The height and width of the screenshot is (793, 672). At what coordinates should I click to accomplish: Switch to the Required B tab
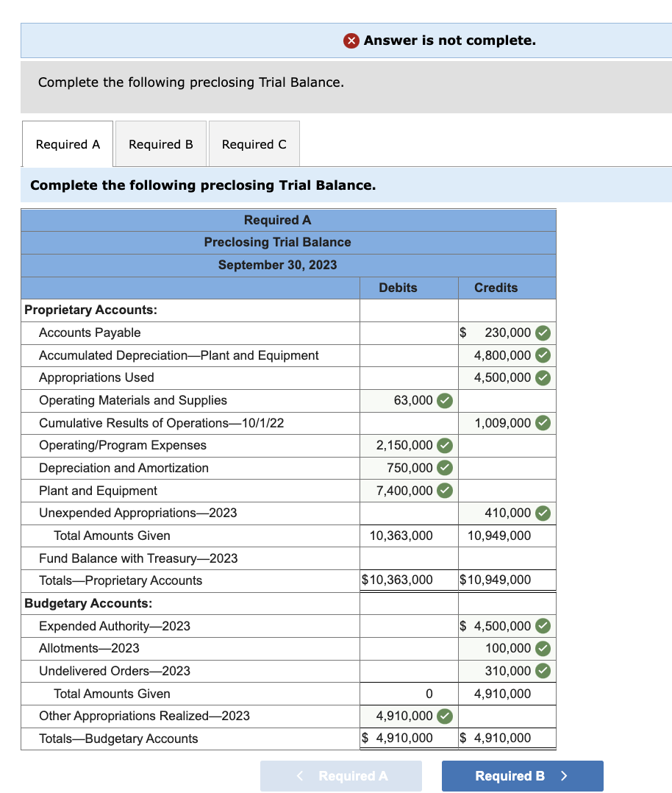pos(160,143)
